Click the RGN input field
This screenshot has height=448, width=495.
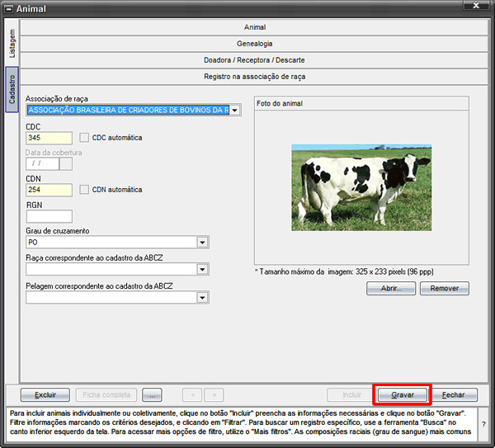coord(49,216)
